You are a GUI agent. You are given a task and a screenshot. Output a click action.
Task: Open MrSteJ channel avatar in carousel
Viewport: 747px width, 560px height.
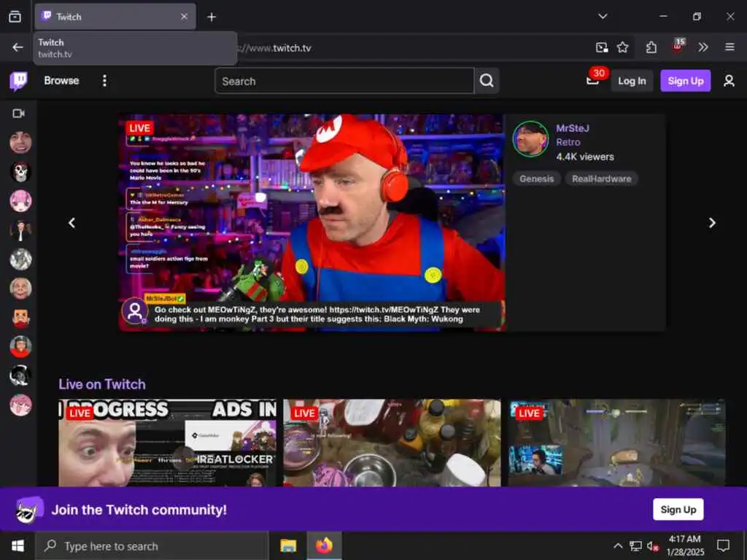pyautogui.click(x=530, y=139)
